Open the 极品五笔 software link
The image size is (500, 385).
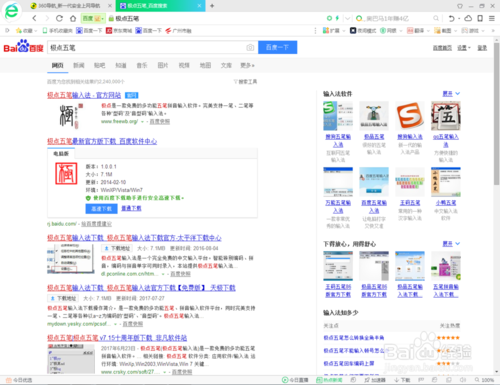tap(374, 137)
